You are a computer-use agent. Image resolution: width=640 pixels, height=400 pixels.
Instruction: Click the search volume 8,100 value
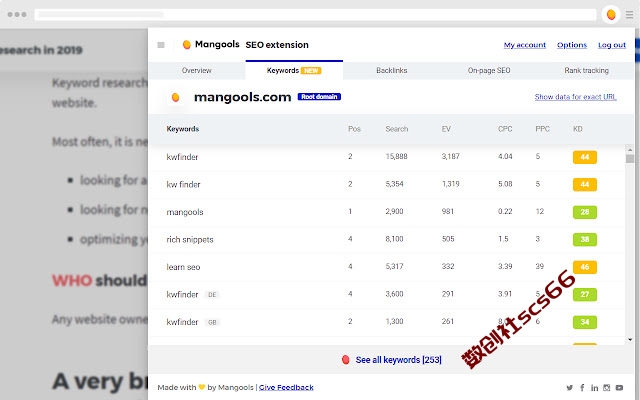pos(394,239)
